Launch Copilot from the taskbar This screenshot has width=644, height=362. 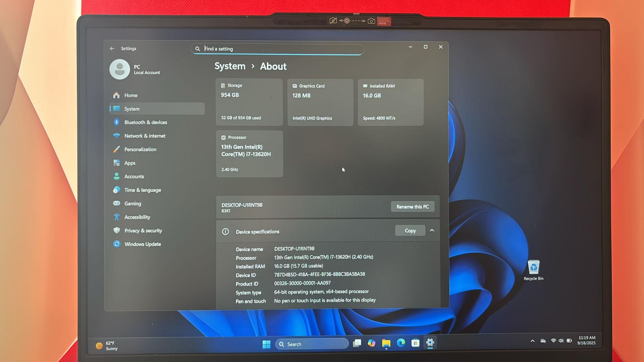[371, 343]
